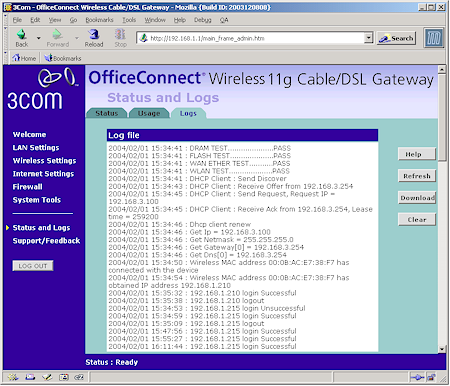The width and height of the screenshot is (450, 386).
Task: Download the log file
Action: [x=417, y=198]
